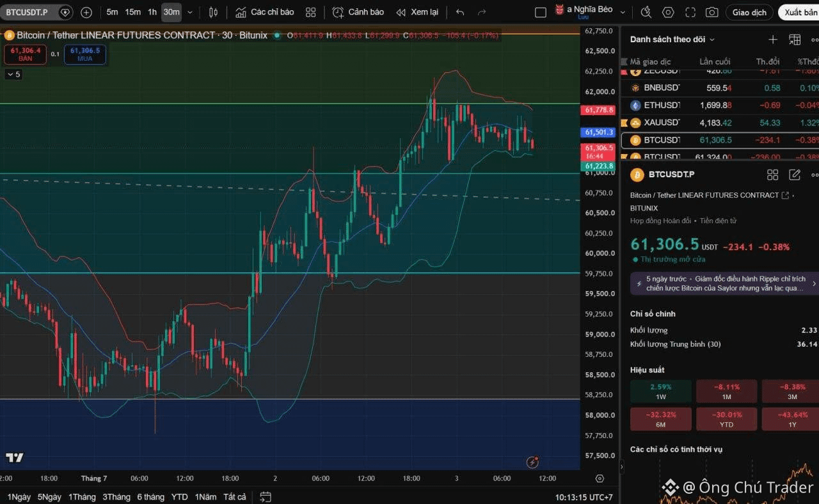Screen dimensions: 819x504
Task: Set date range to 1Năm
Action: (x=205, y=497)
